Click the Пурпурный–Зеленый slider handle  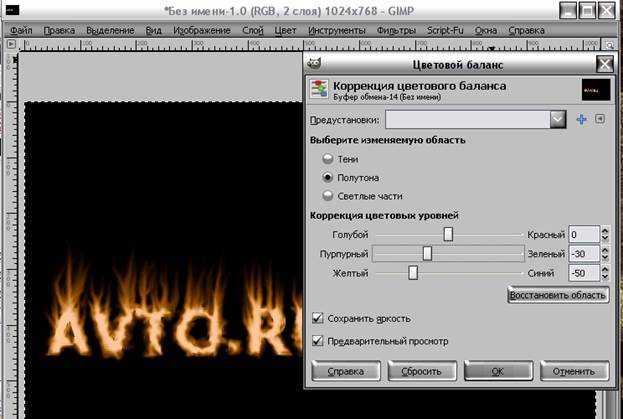427,253
